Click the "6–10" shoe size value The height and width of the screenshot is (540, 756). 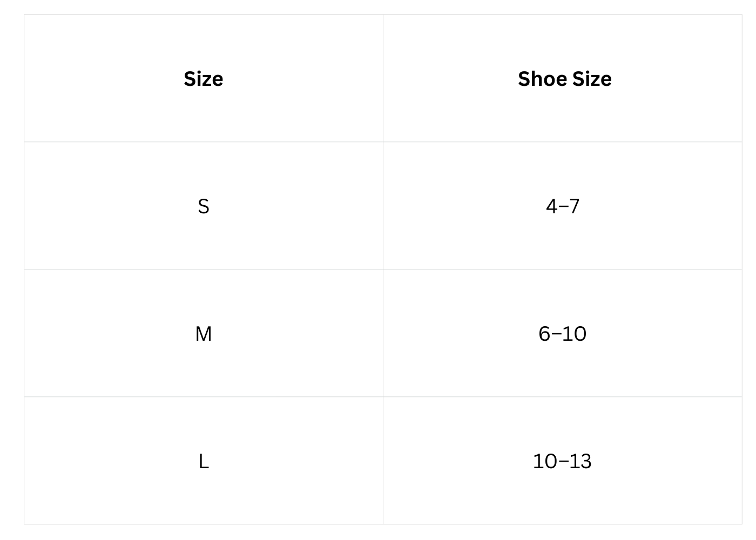click(x=562, y=334)
